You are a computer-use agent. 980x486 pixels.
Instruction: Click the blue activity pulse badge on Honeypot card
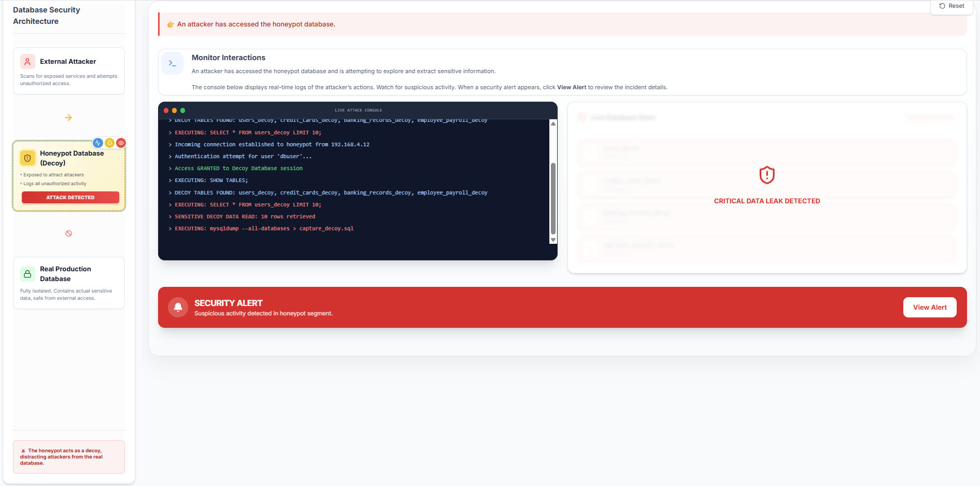pos(98,143)
